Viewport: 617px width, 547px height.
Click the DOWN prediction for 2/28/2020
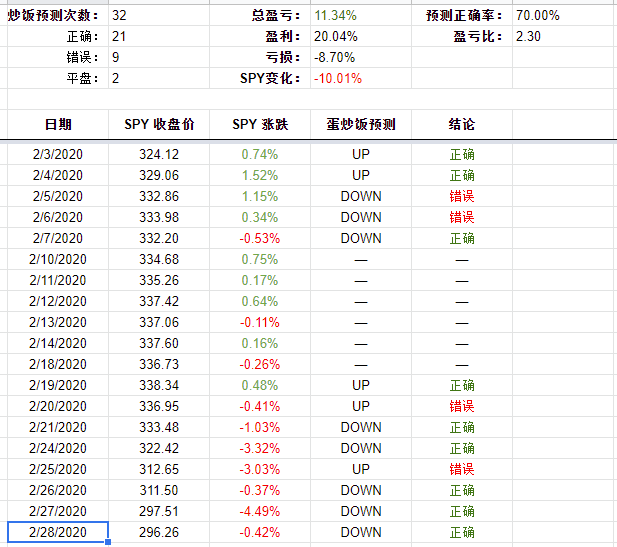(x=361, y=532)
